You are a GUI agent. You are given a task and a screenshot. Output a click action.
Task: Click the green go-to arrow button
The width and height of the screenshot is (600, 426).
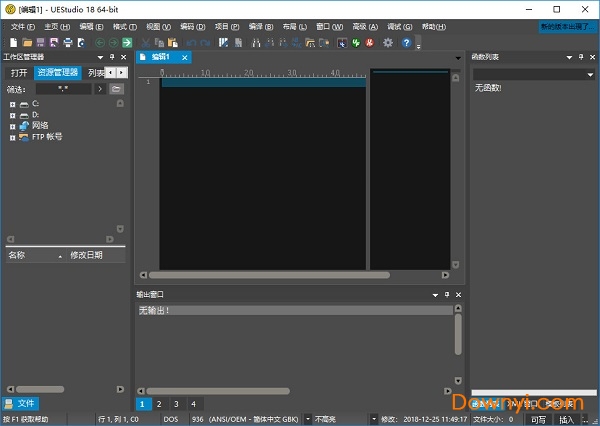tap(127, 42)
